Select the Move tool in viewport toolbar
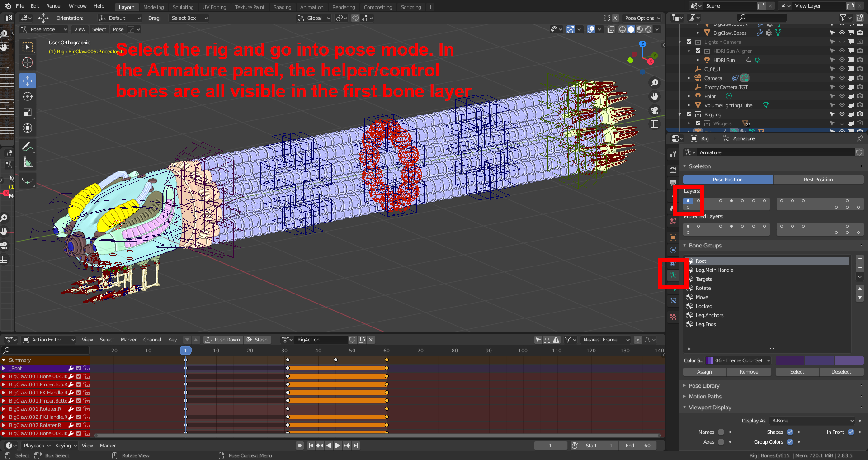Viewport: 868px width, 460px height. pos(28,81)
